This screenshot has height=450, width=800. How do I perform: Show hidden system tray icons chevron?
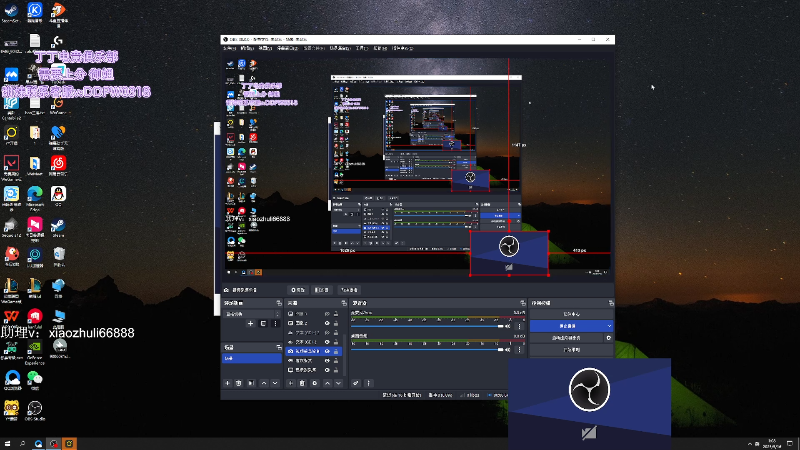(x=749, y=444)
